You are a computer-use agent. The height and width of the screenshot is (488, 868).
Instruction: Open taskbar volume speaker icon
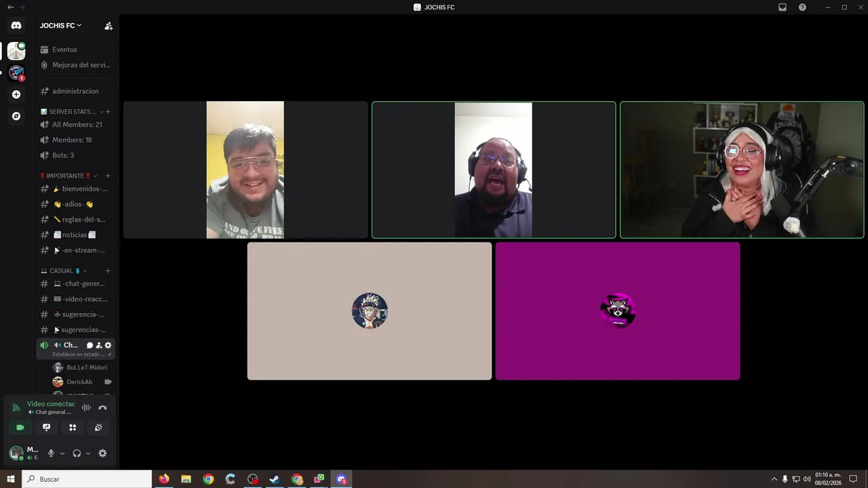807,479
